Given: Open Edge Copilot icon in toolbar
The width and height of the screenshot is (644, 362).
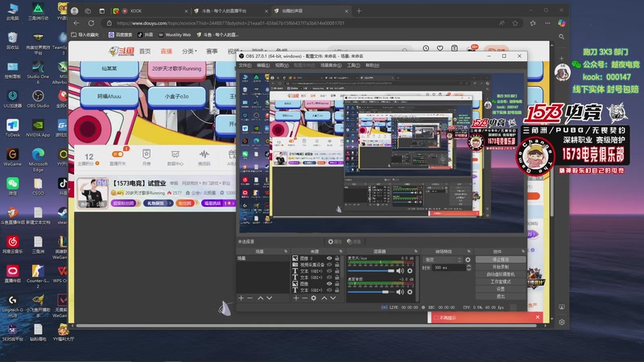Looking at the screenshot, I should [x=561, y=23].
